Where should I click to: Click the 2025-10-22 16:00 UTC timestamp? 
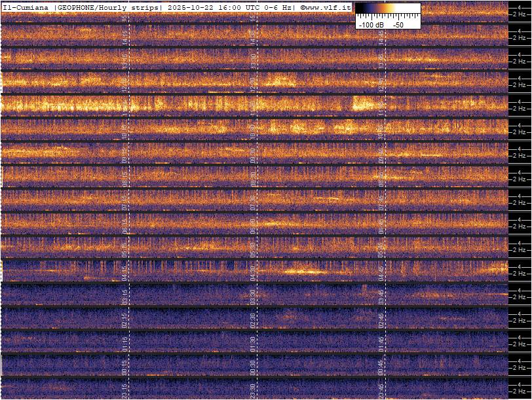click(211, 7)
